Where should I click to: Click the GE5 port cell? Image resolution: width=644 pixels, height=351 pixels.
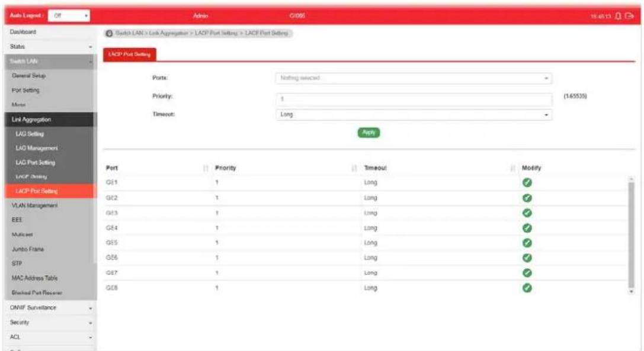112,243
